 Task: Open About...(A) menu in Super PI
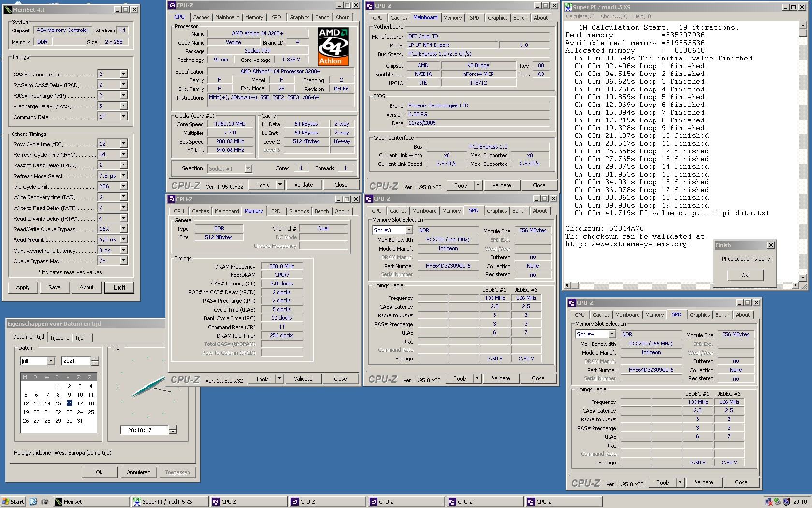pyautogui.click(x=614, y=16)
